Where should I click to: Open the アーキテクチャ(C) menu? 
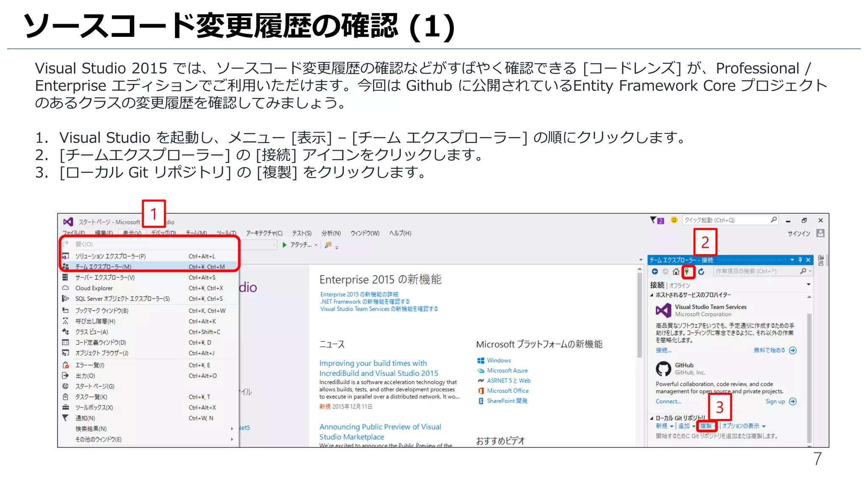coord(264,233)
